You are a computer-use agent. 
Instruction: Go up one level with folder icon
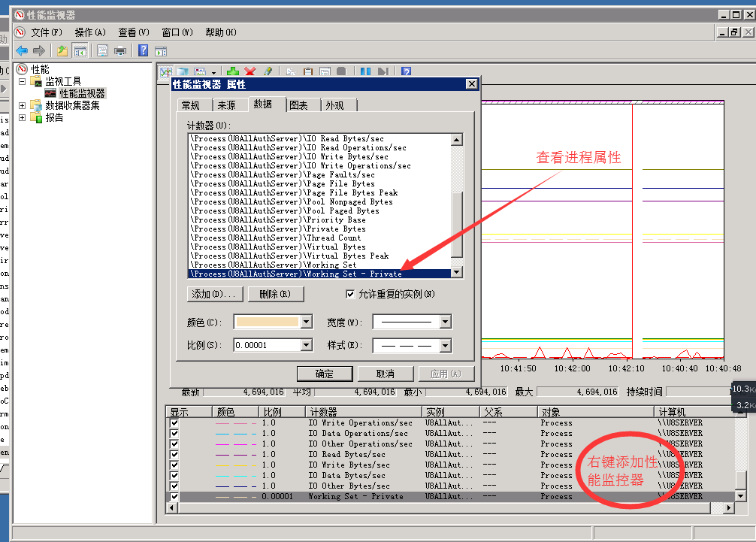pos(62,50)
